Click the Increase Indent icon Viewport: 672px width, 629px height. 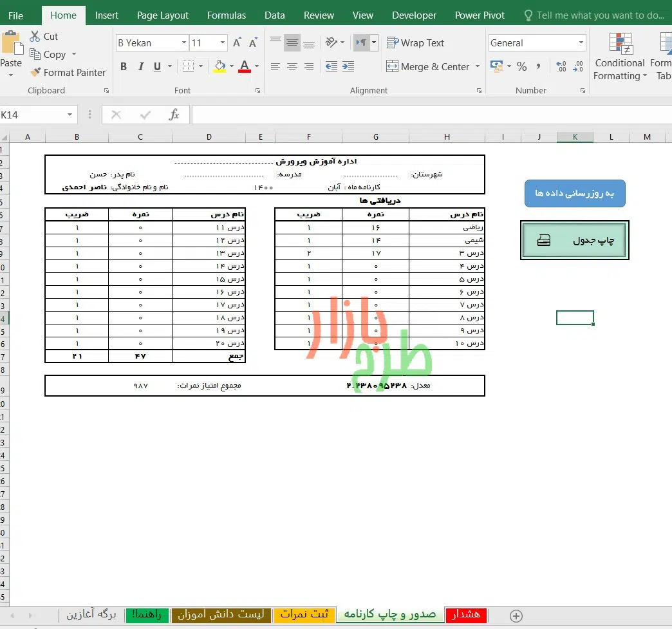pyautogui.click(x=348, y=66)
